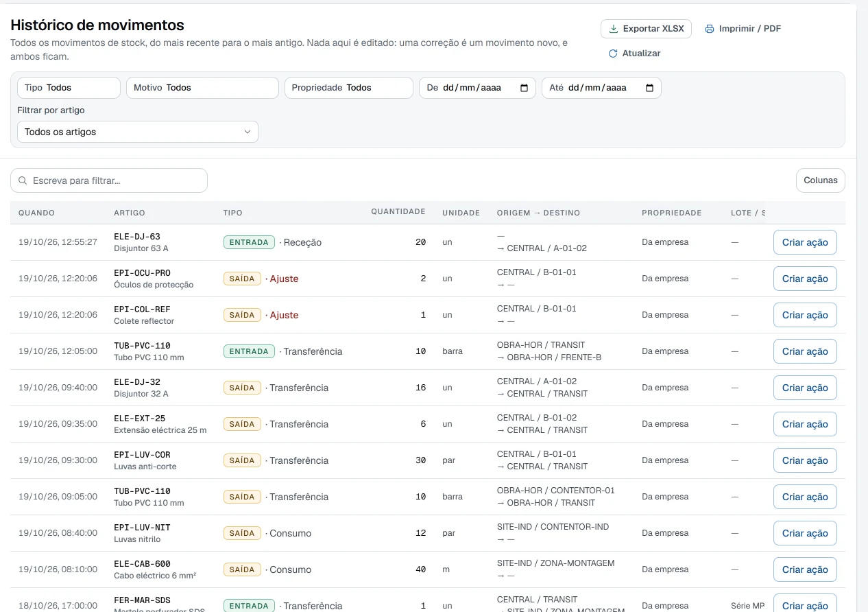Click Criar ação for ELE-EXT-25 row
Image resolution: width=868 pixels, height=612 pixels.
[805, 424]
